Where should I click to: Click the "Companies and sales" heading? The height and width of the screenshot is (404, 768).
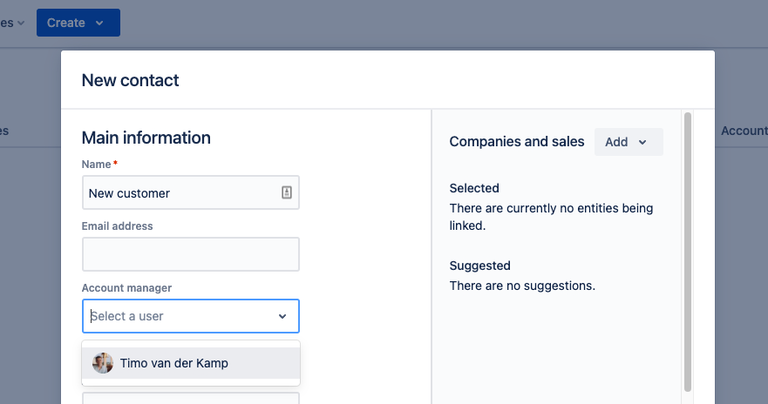(516, 142)
